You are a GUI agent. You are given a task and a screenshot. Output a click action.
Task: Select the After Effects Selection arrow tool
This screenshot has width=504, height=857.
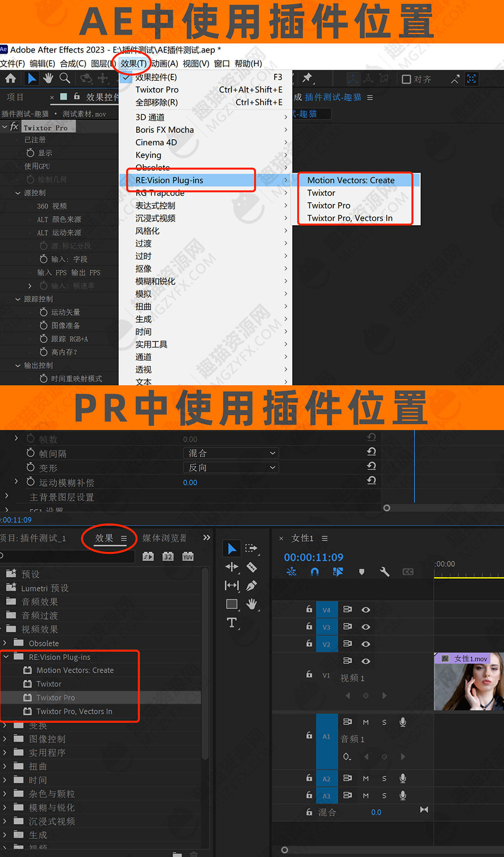(32, 79)
